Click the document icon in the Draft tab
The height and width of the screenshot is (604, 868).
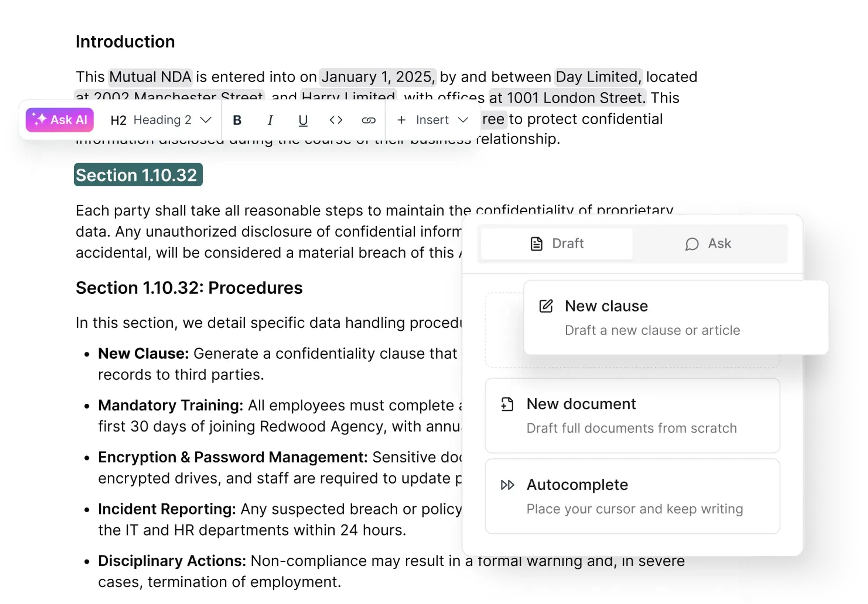coord(536,244)
